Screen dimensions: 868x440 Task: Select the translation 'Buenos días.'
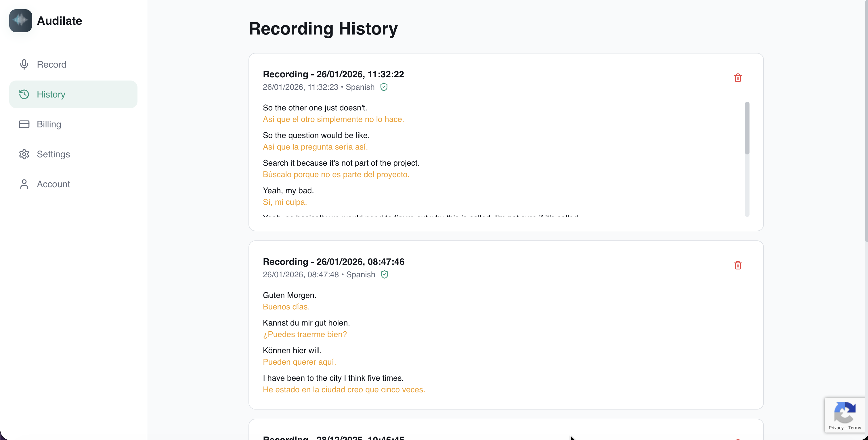pyautogui.click(x=286, y=307)
